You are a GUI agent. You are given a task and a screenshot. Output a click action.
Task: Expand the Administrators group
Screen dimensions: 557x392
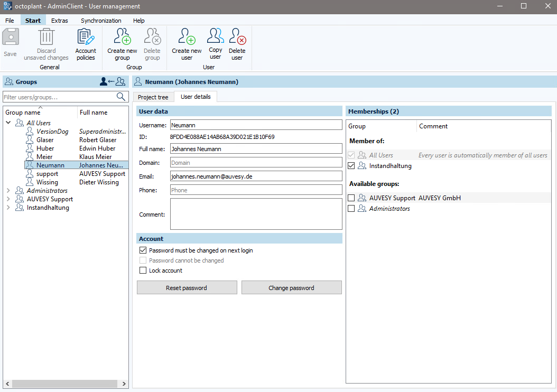point(8,190)
